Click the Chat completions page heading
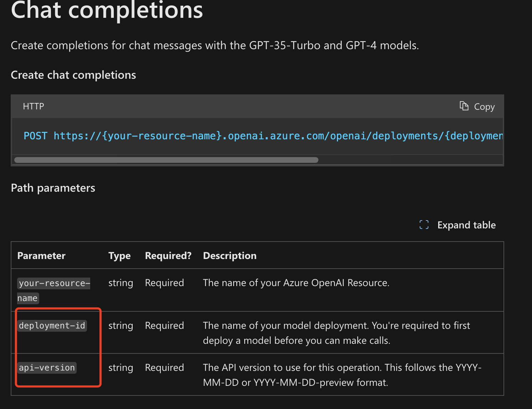This screenshot has height=409, width=532. pyautogui.click(x=107, y=10)
